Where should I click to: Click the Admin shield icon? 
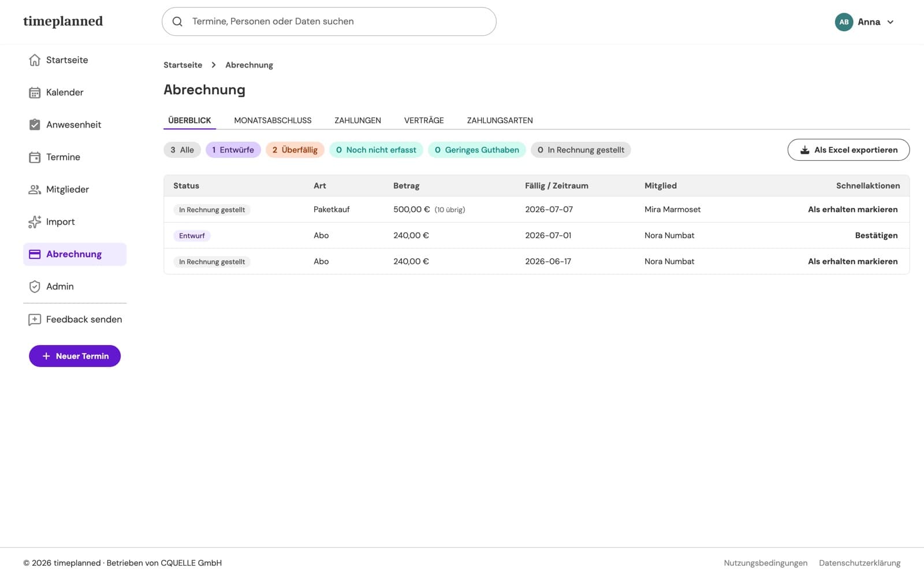pyautogui.click(x=35, y=287)
